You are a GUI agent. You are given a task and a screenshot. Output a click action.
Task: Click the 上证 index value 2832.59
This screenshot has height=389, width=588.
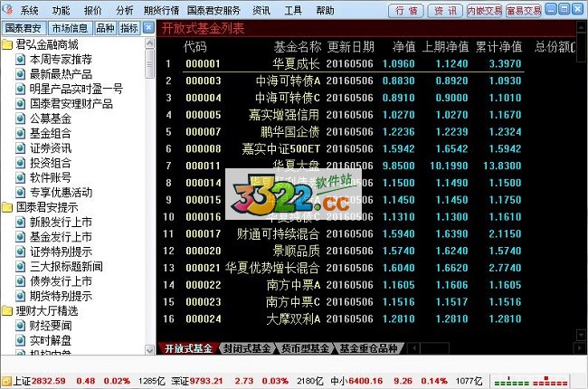tap(48, 382)
